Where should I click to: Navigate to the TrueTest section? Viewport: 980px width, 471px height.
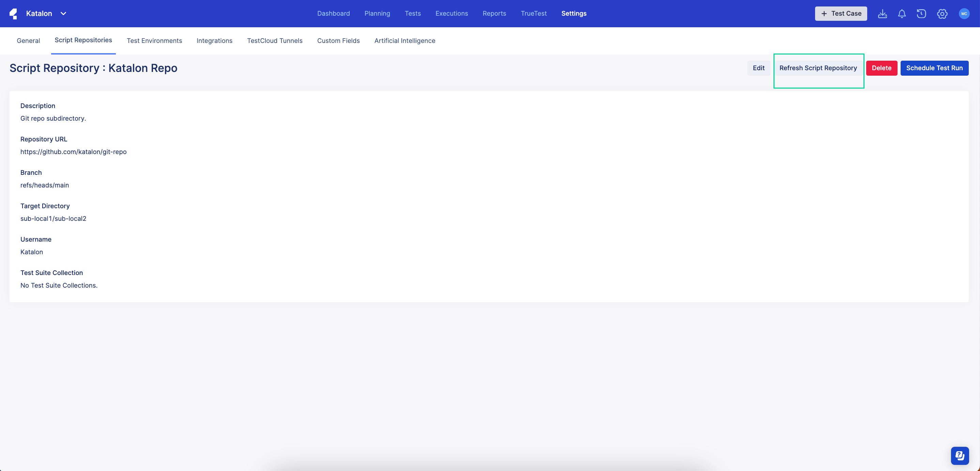click(x=534, y=13)
